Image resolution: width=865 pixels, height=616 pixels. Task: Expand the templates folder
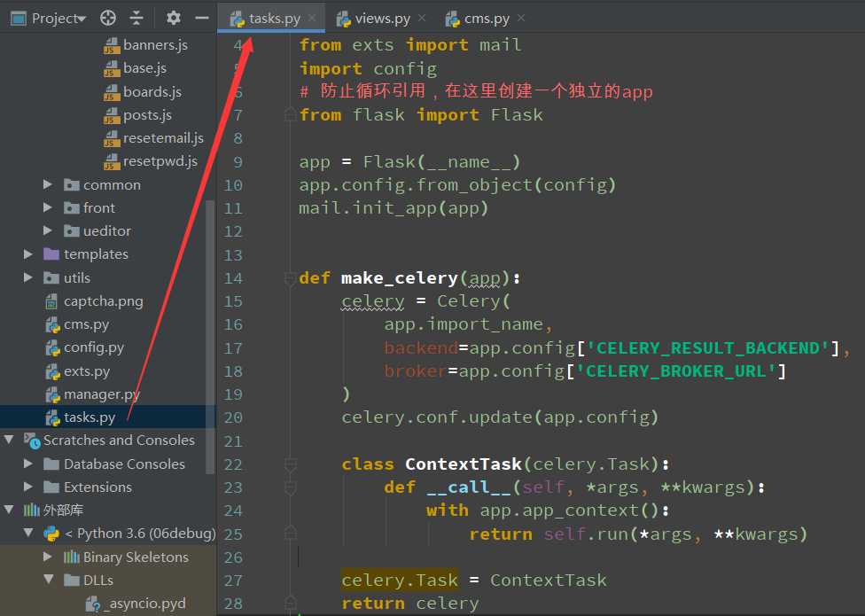28,253
